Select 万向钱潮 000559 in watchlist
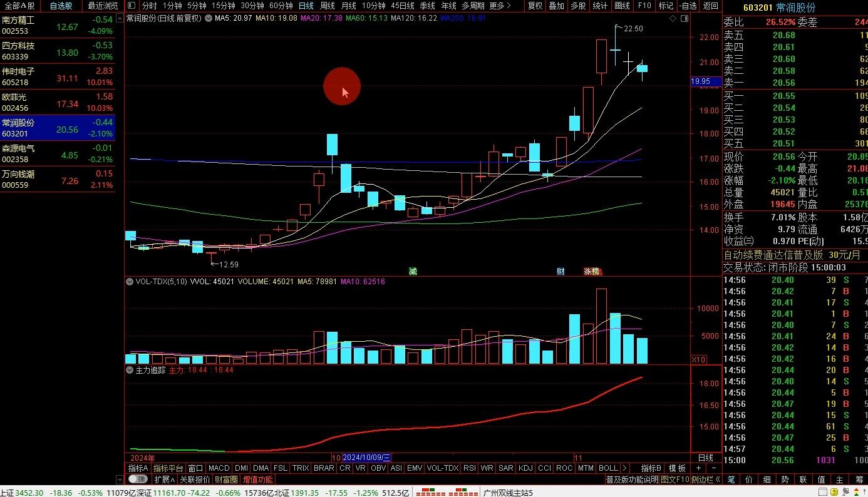The height and width of the screenshot is (497, 868). tap(58, 179)
